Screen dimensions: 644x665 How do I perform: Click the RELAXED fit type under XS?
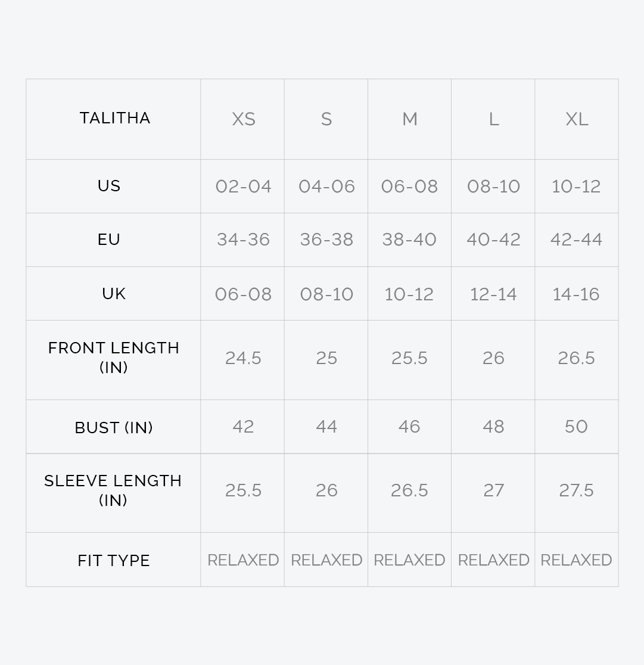click(x=243, y=560)
